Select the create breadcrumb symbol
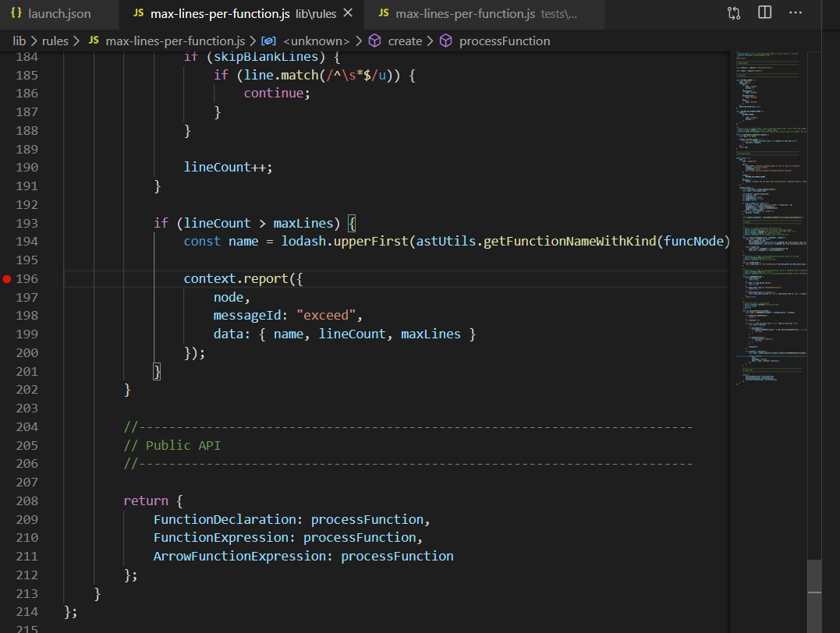Image resolution: width=840 pixels, height=633 pixels. 405,41
